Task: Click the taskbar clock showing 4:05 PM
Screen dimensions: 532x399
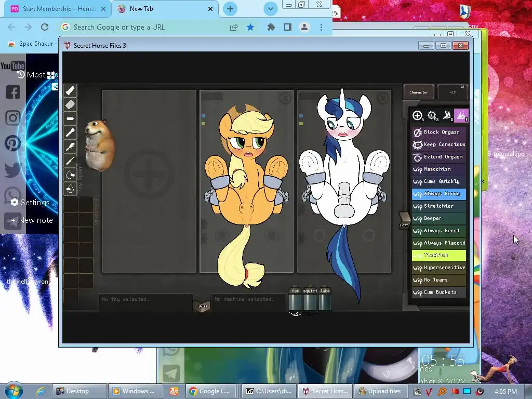Action: pyautogui.click(x=506, y=391)
